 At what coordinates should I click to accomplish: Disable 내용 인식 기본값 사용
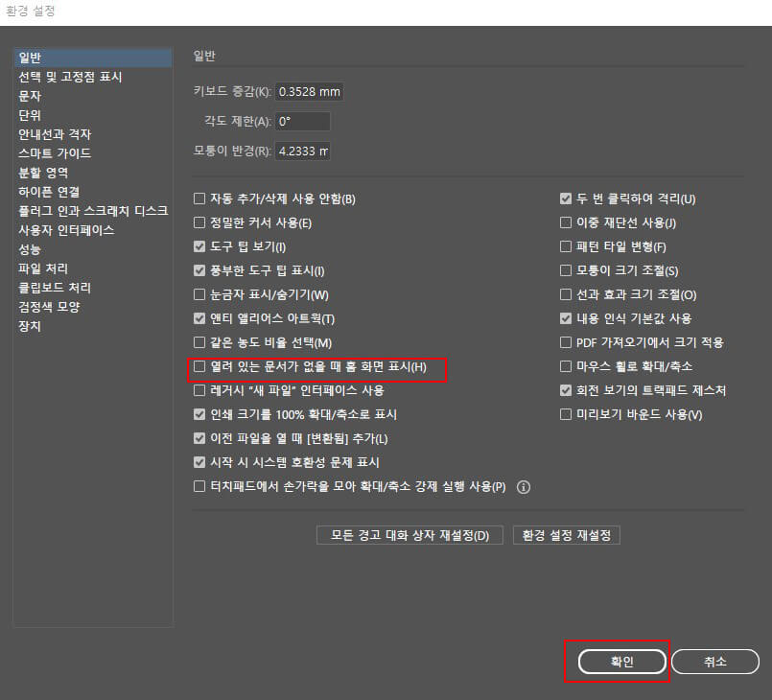(x=566, y=318)
